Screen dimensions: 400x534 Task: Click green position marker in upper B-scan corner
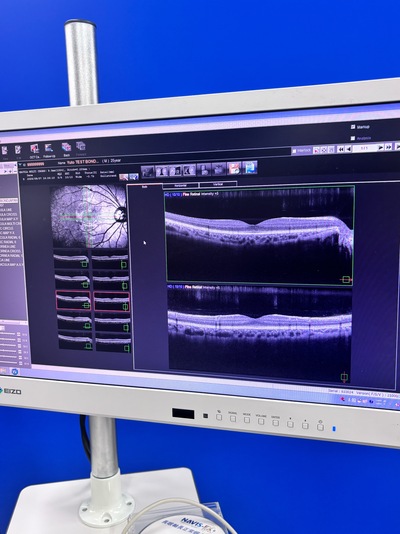346,280
